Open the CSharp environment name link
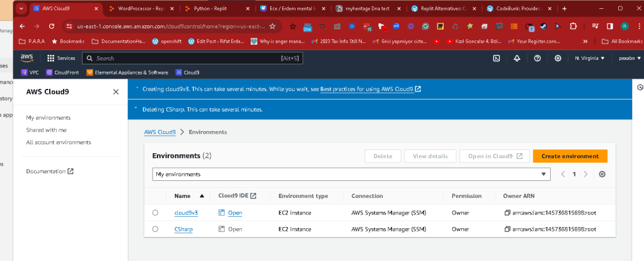 click(x=183, y=229)
